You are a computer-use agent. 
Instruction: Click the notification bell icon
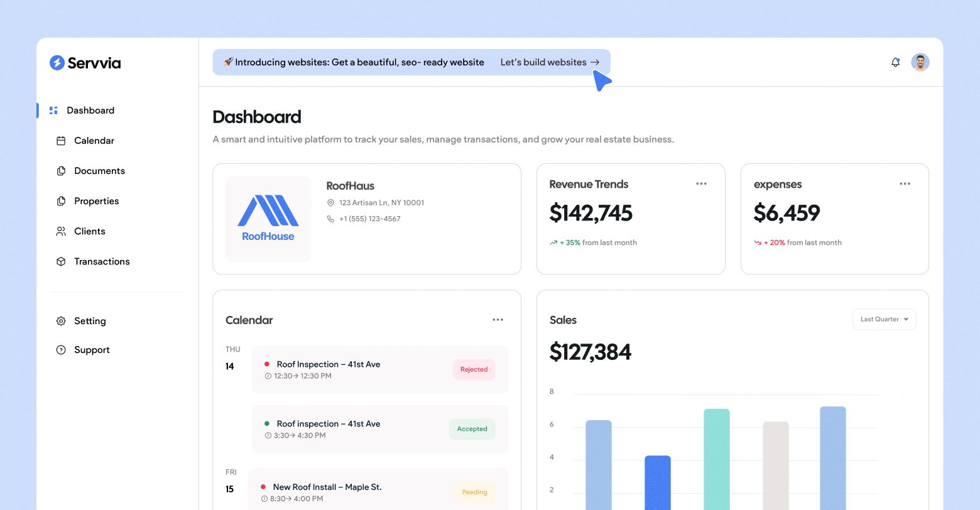click(x=895, y=62)
